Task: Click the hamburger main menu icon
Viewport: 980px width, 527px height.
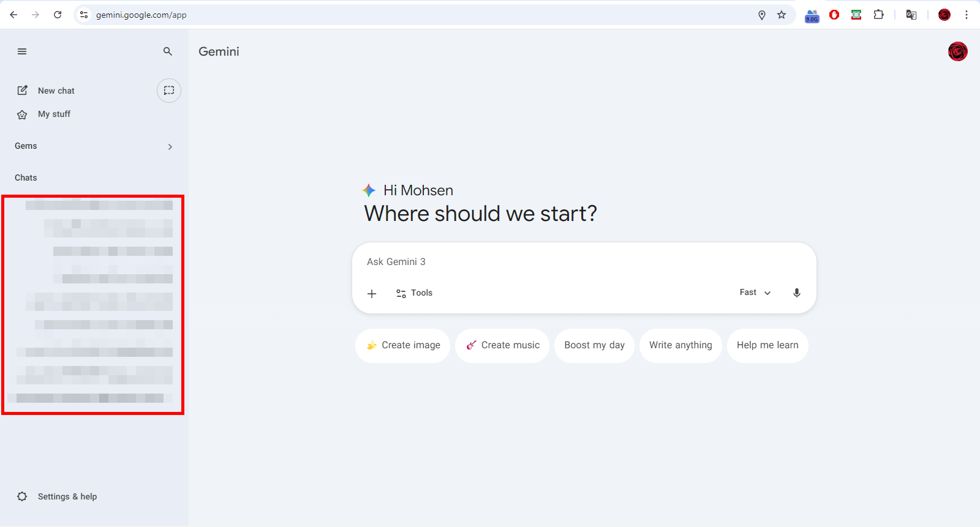Action: coord(22,51)
